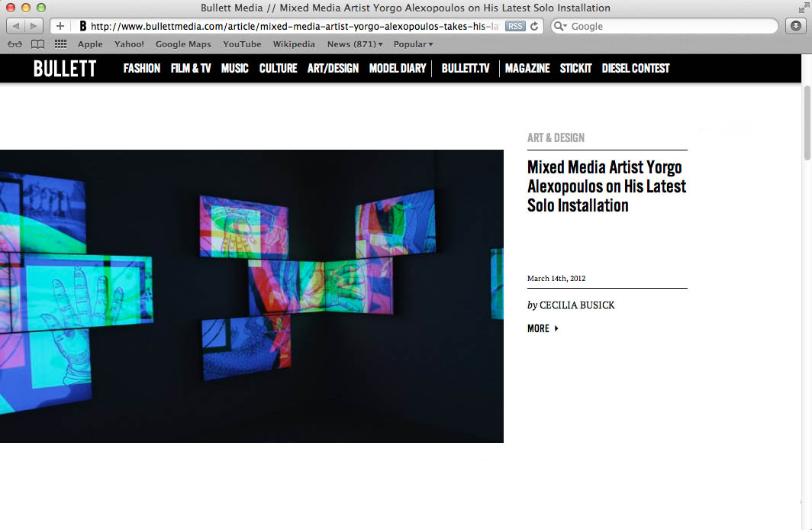
Task: Close the Safari window with red button
Action: [11, 8]
